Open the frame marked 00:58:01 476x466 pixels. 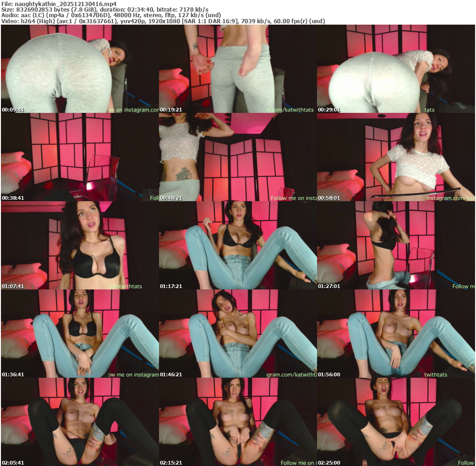(x=396, y=157)
